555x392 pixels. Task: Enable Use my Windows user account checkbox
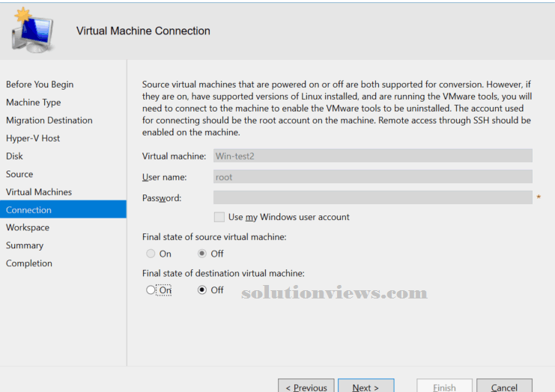219,217
